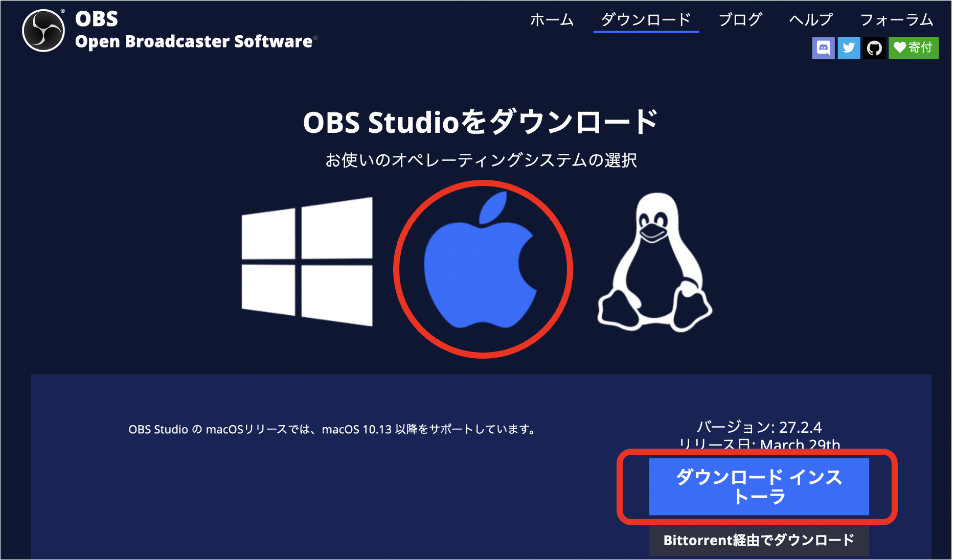
Task: Click the お使いのオペレーティングシステムの選択 subtitle
Action: tap(481, 160)
